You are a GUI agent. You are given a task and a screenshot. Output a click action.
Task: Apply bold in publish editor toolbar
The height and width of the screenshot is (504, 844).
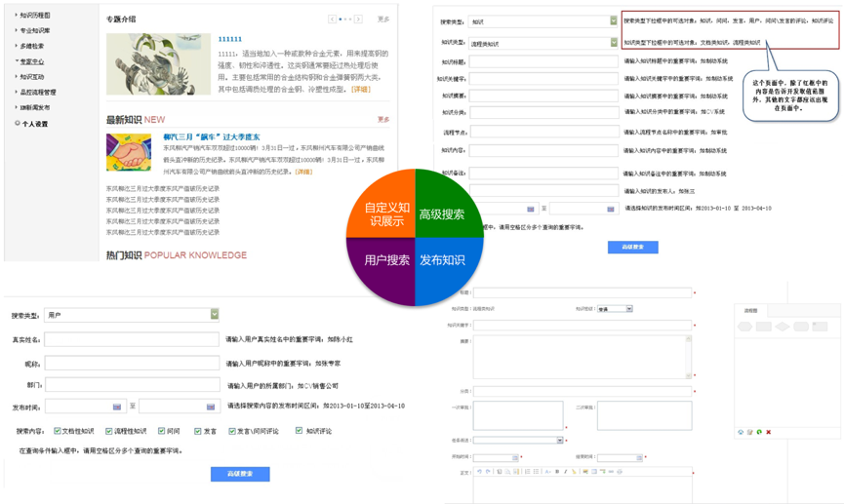(557, 471)
